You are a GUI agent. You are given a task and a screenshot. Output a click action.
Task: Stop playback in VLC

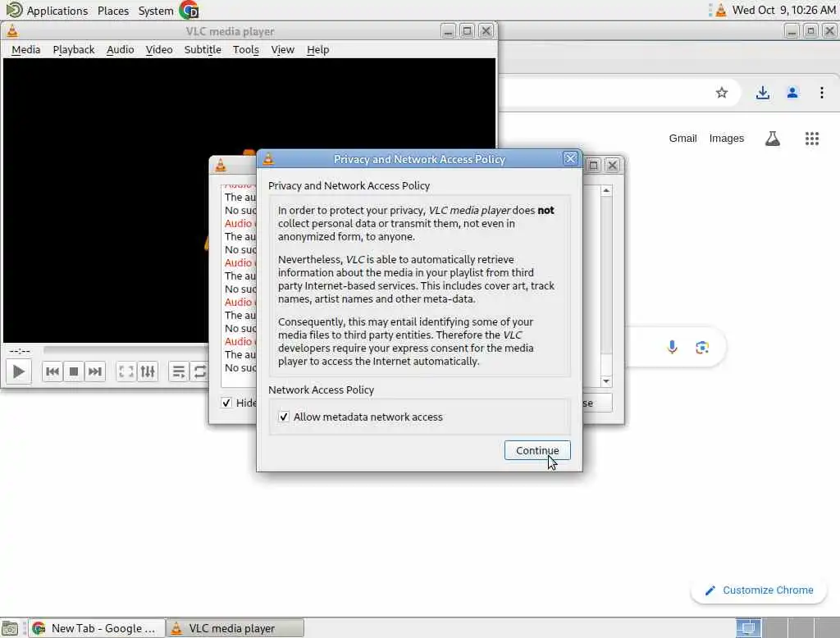point(73,371)
